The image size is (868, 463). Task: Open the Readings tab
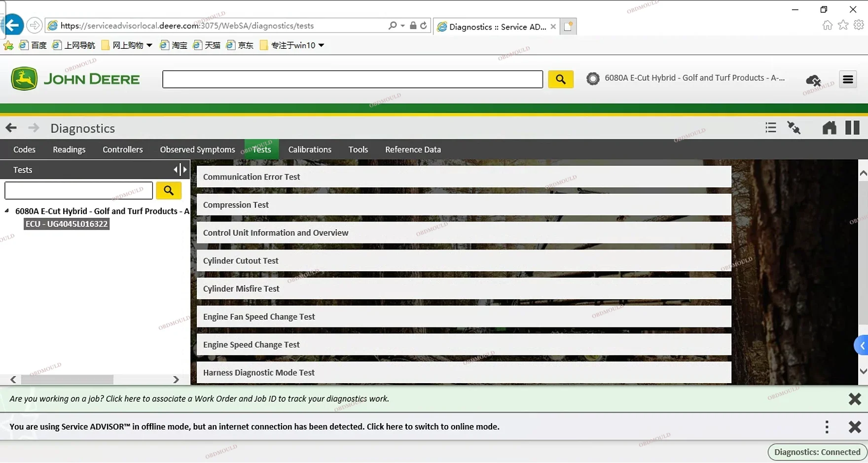click(69, 149)
